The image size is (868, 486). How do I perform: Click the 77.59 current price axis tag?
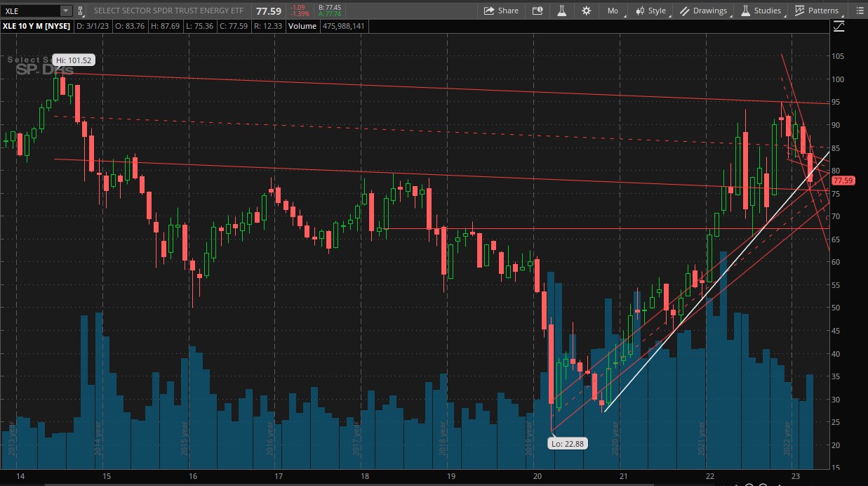(842, 180)
